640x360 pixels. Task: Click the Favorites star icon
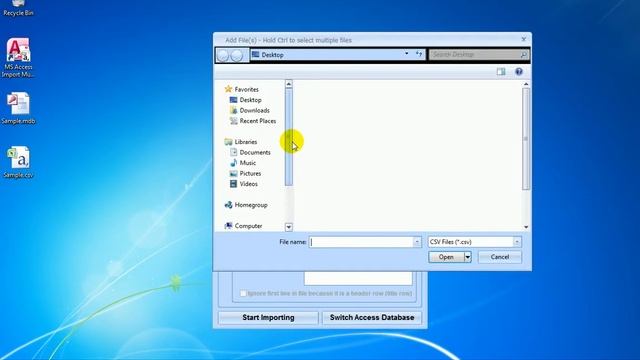[228, 89]
